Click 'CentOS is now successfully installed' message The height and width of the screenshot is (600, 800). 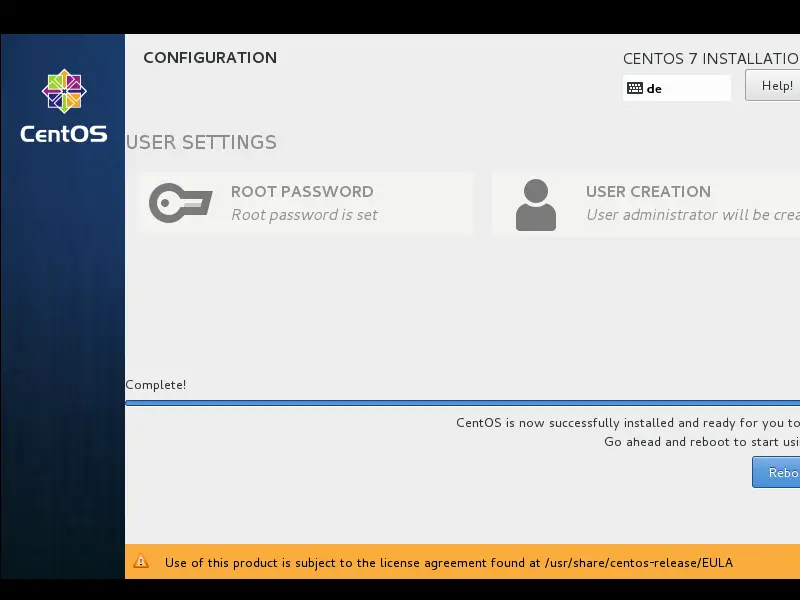click(x=628, y=423)
